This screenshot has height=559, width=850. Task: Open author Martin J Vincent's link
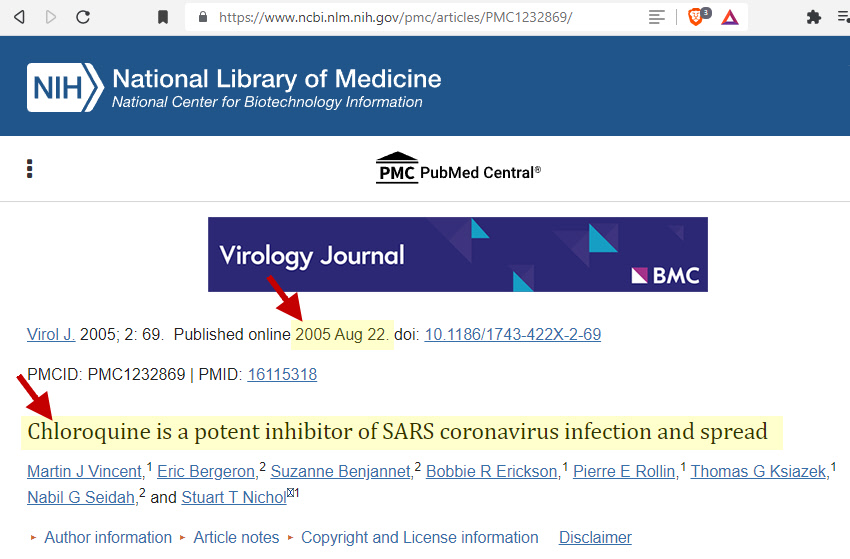point(85,471)
